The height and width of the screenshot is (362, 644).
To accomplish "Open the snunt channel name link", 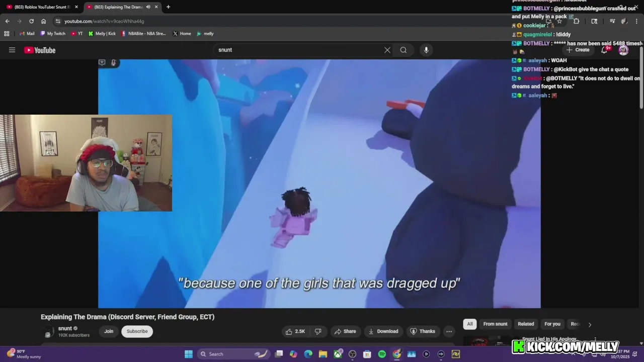I will pyautogui.click(x=65, y=328).
